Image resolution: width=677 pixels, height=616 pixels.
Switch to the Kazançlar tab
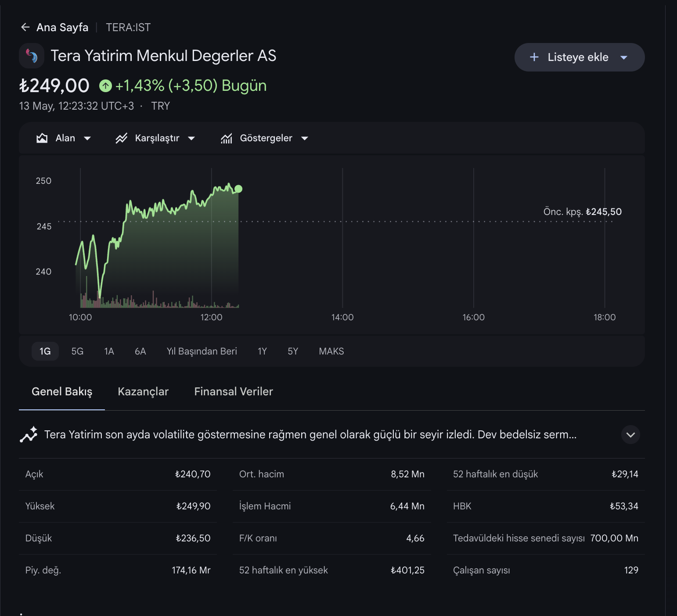point(143,391)
